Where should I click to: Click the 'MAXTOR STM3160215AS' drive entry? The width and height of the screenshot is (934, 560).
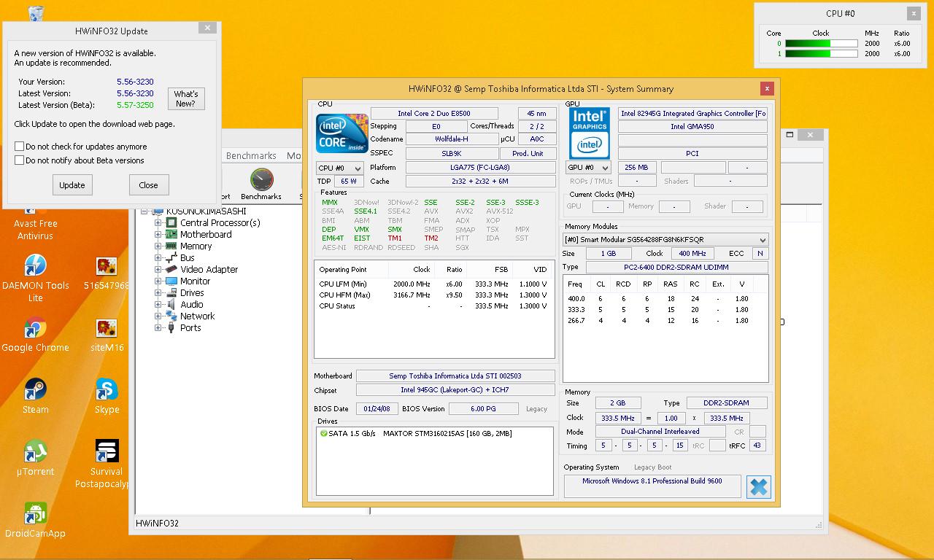click(447, 434)
